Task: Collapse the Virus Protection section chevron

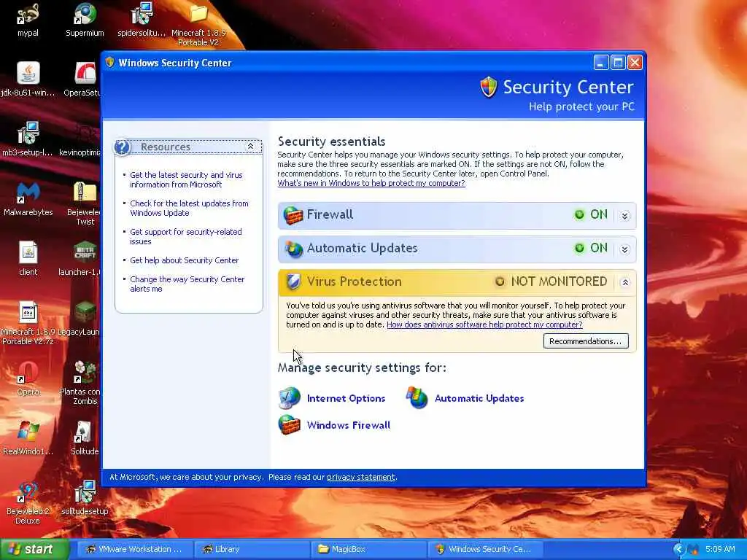Action: click(625, 282)
